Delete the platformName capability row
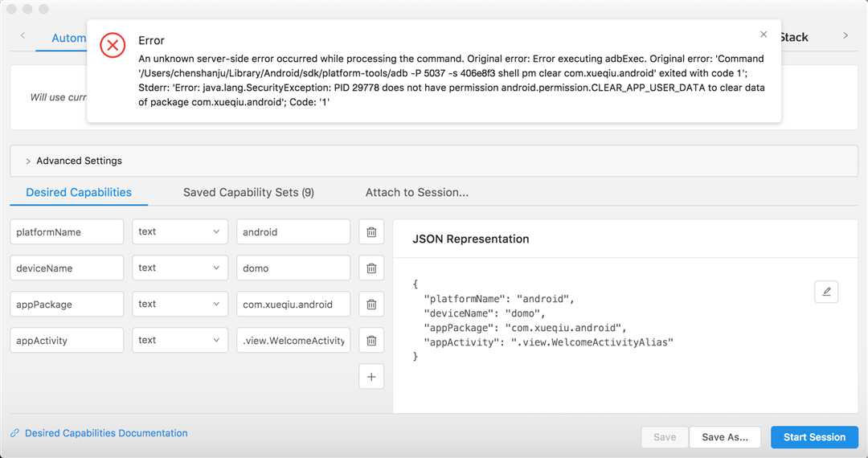The image size is (868, 458). pyautogui.click(x=371, y=232)
